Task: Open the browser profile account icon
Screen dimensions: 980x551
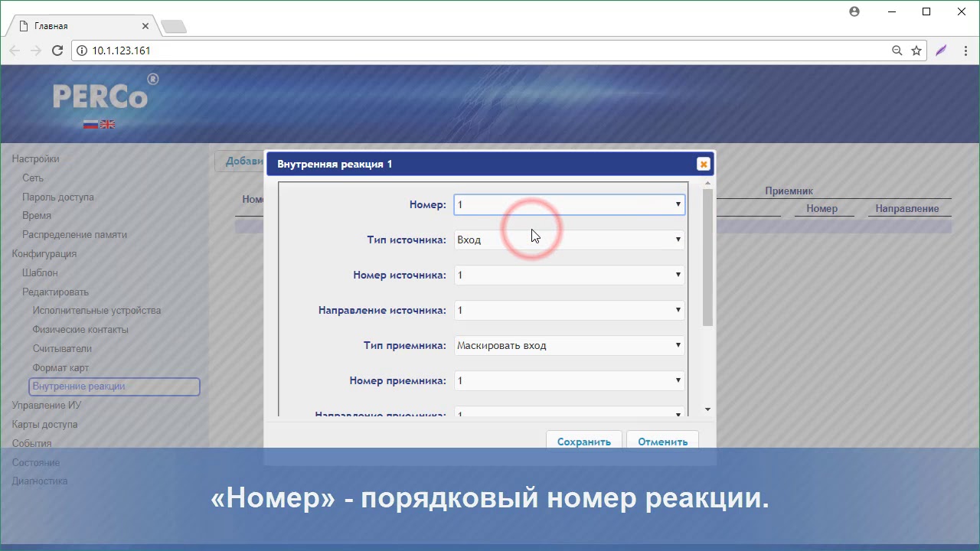Action: point(854,11)
